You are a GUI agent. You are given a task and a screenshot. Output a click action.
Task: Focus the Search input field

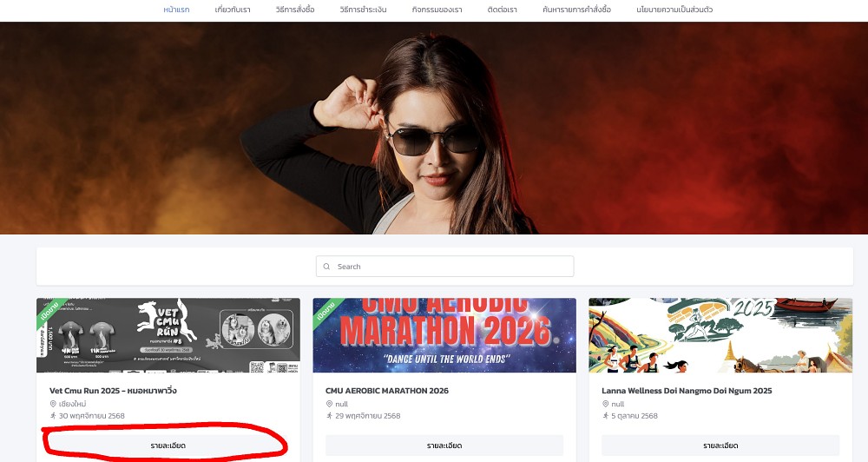[451, 267]
